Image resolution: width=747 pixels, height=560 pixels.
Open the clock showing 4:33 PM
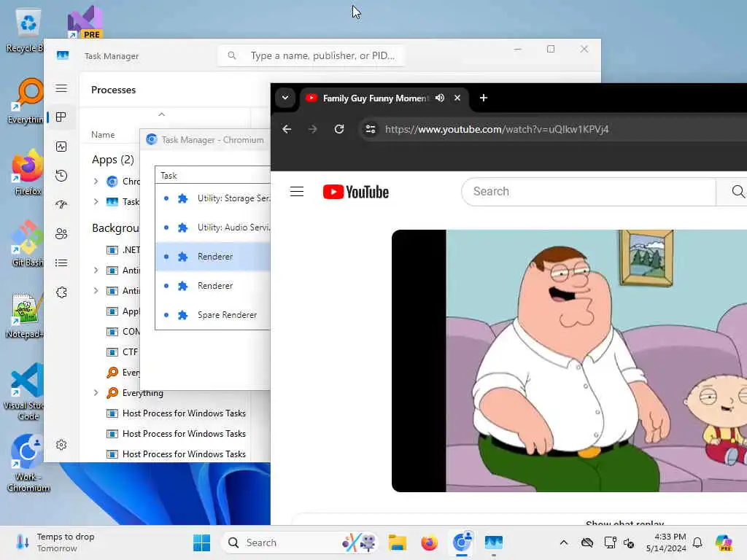666,542
